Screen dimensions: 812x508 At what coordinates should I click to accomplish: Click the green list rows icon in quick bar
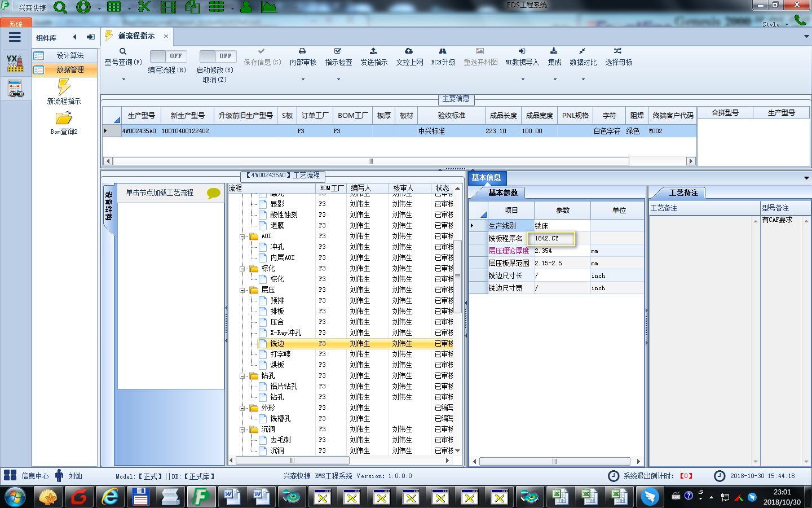pos(217,7)
